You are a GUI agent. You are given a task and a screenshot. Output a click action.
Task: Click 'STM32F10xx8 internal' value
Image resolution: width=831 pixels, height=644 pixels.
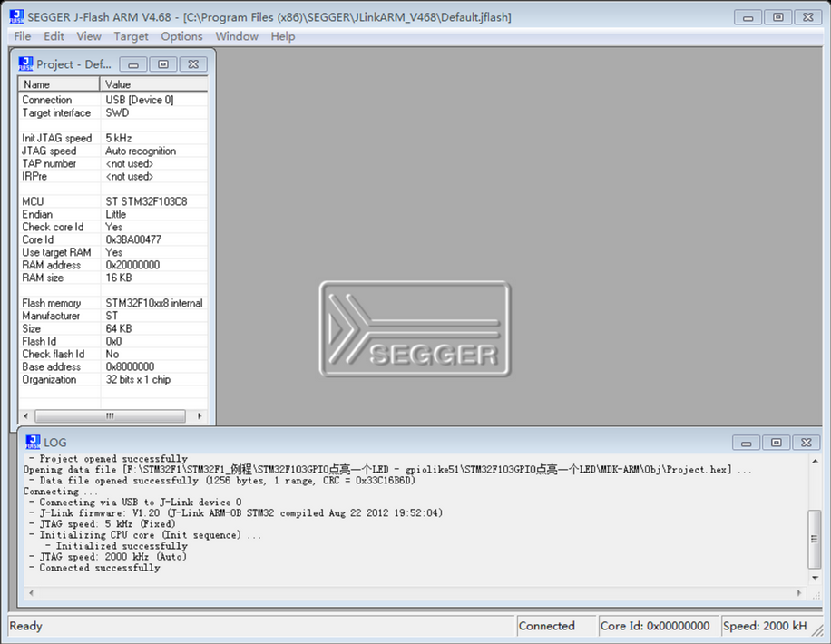click(154, 303)
